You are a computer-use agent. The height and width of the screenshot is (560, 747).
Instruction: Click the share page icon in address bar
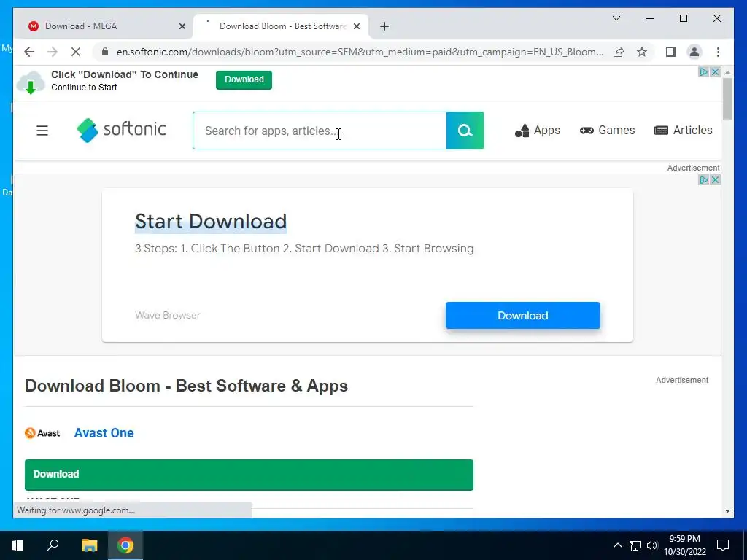click(619, 52)
